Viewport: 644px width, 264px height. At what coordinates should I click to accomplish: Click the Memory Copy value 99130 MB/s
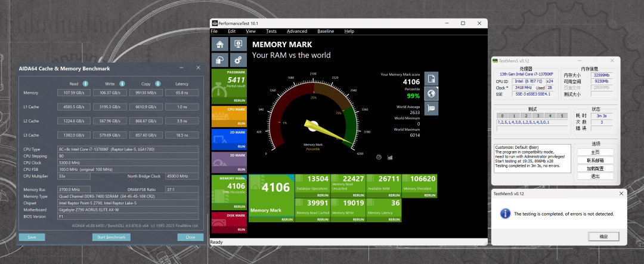click(x=146, y=93)
